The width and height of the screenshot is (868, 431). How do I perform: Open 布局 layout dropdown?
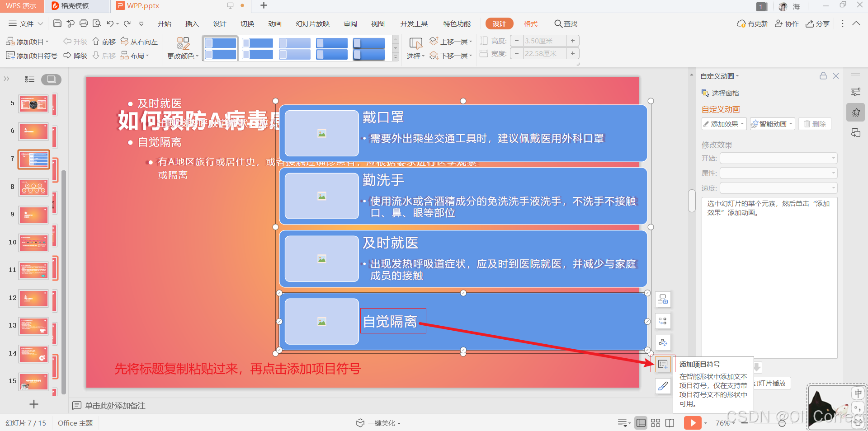(135, 56)
